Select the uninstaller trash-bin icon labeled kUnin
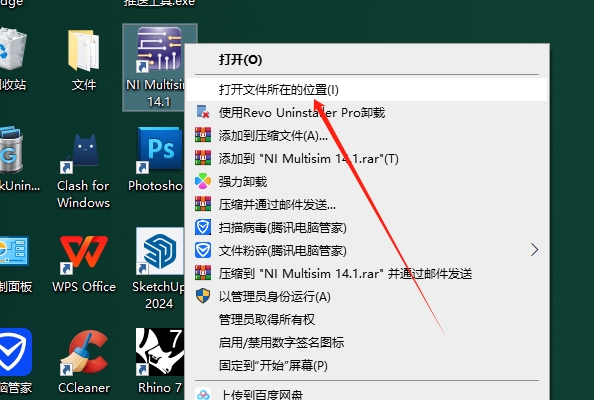Viewport: 594px width, 400px height. (11, 151)
